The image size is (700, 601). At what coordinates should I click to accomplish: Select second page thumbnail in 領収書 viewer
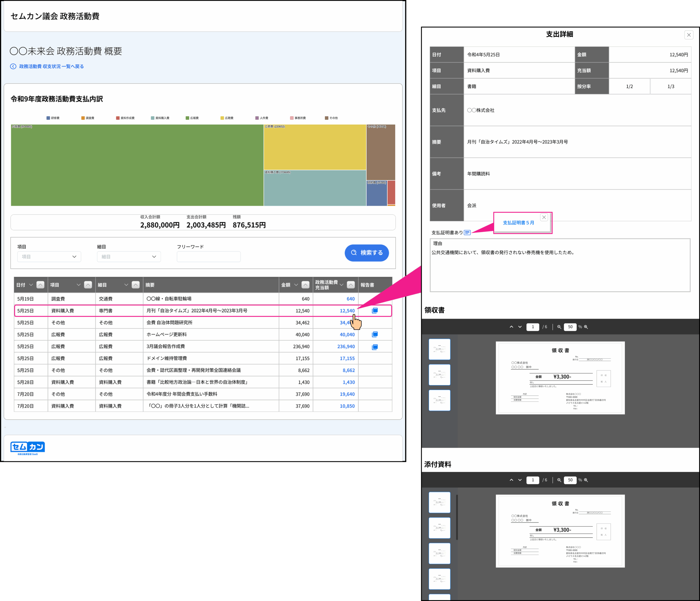pos(439,375)
